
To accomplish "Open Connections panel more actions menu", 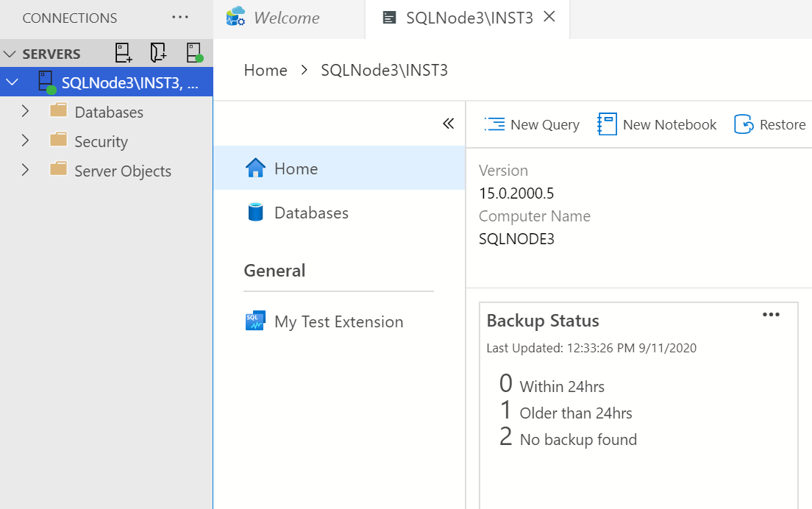I will (x=179, y=18).
